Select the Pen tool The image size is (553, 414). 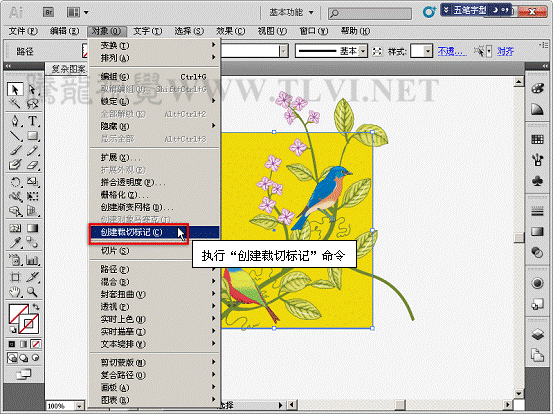15,121
